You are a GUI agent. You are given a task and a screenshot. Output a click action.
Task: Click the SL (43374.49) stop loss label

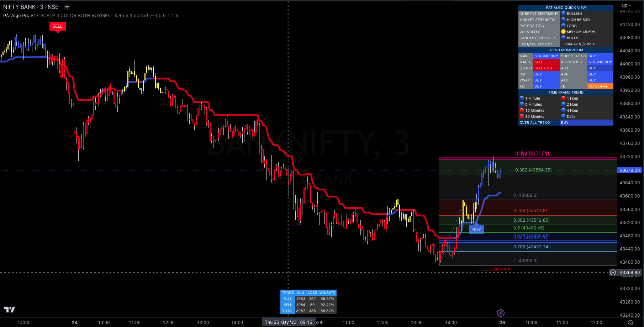pos(501,269)
